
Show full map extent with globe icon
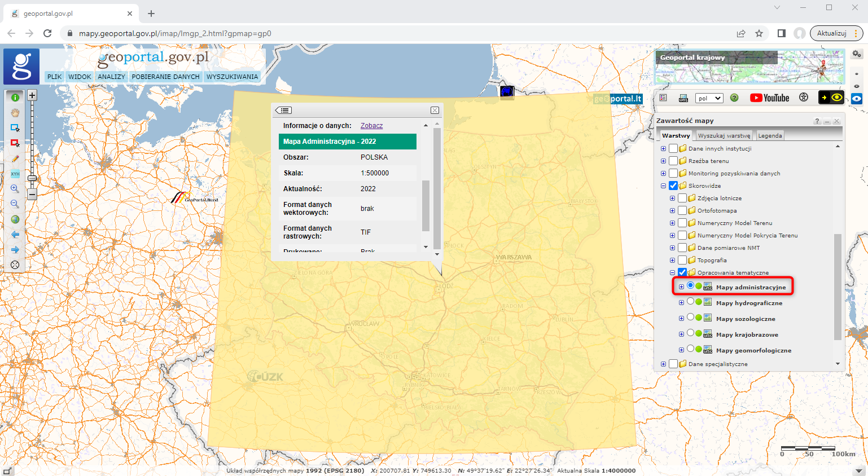click(15, 219)
